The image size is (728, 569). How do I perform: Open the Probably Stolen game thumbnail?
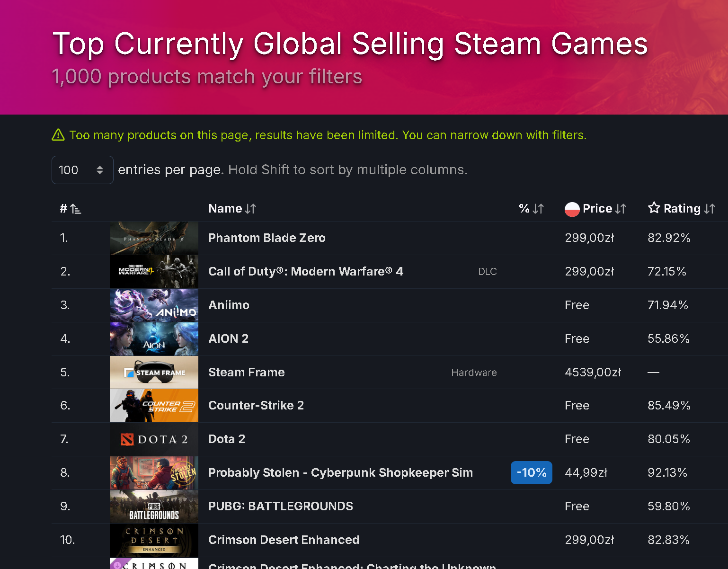click(154, 473)
